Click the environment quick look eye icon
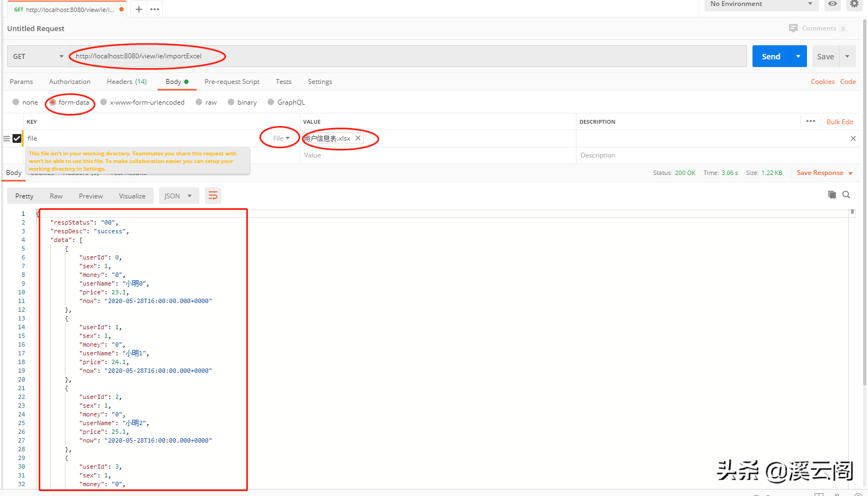Image resolution: width=868 pixels, height=496 pixels. [833, 4]
